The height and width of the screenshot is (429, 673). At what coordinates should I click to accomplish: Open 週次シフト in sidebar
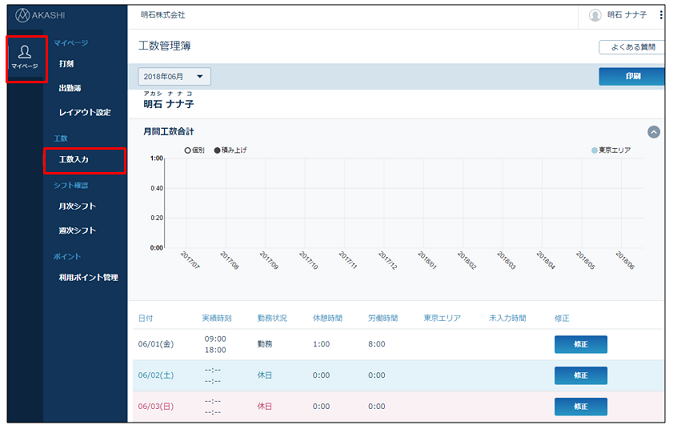click(77, 231)
